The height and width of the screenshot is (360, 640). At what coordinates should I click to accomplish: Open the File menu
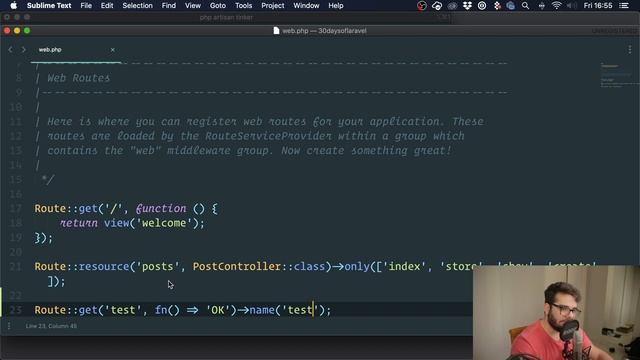tap(86, 6)
